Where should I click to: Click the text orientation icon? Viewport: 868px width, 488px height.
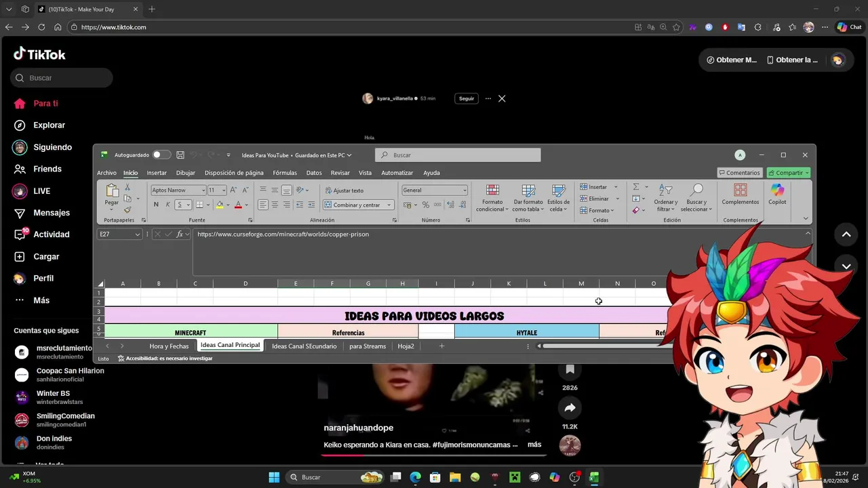click(300, 190)
